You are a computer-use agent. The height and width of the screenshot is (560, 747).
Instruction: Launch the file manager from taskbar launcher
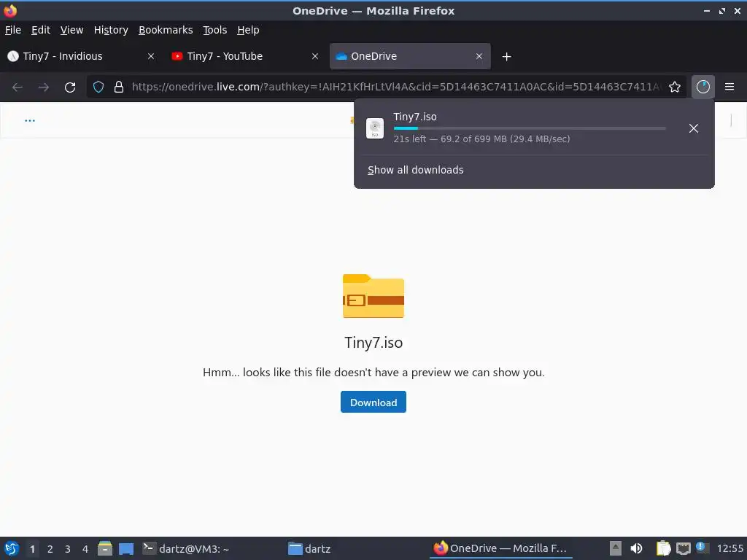click(x=105, y=548)
